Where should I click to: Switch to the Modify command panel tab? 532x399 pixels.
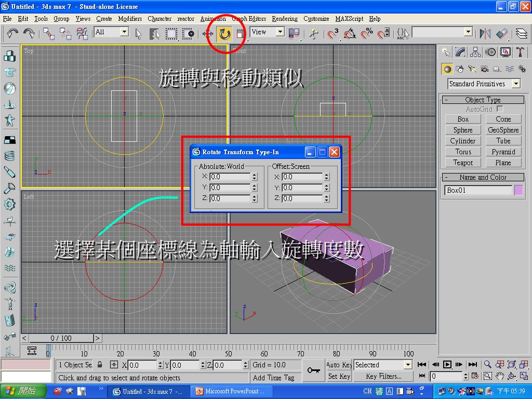click(460, 52)
